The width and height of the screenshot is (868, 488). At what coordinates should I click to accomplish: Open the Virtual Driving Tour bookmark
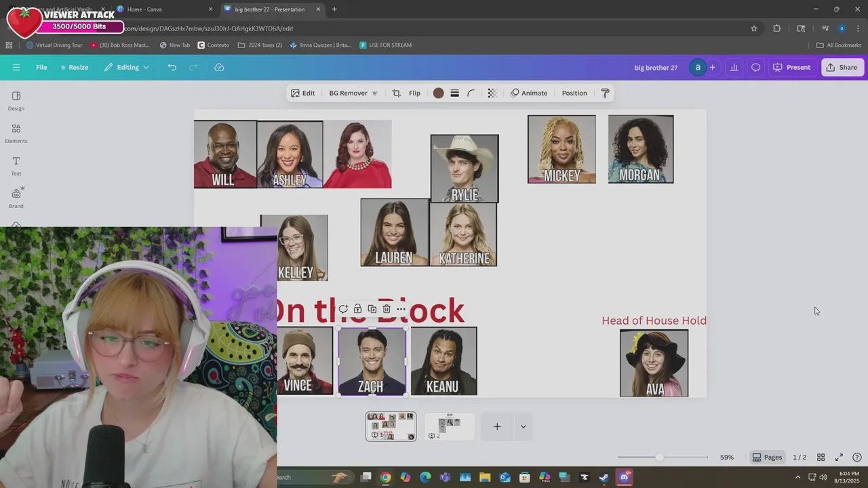click(54, 45)
